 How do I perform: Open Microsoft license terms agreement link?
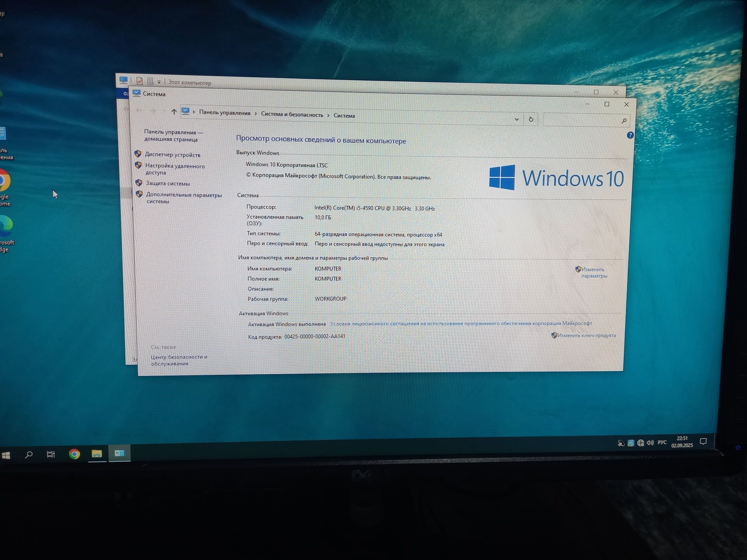pyautogui.click(x=461, y=323)
